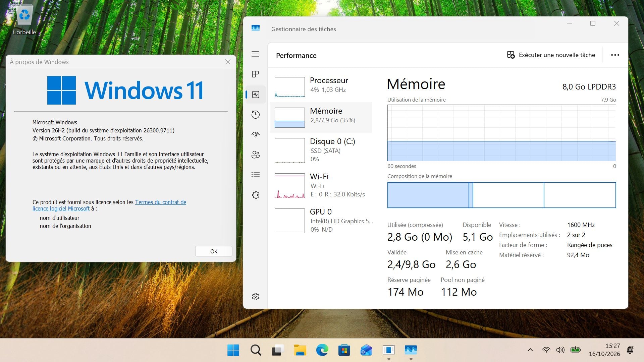Open Task Manager settings gear icon
Viewport: 644px width, 362px height.
click(255, 297)
